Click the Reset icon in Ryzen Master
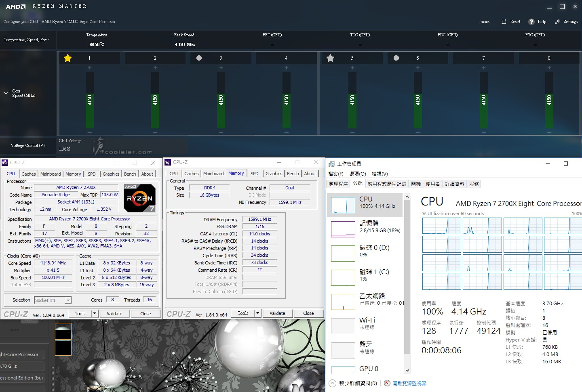The width and height of the screenshot is (582, 392). click(x=504, y=22)
